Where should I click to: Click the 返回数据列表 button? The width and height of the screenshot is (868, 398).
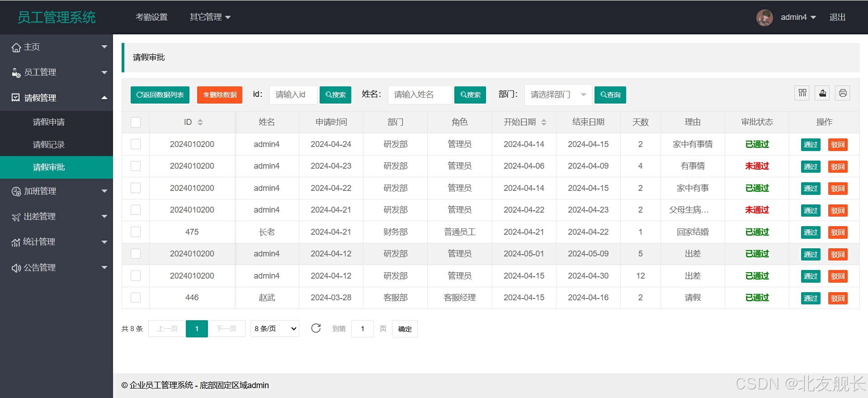160,95
